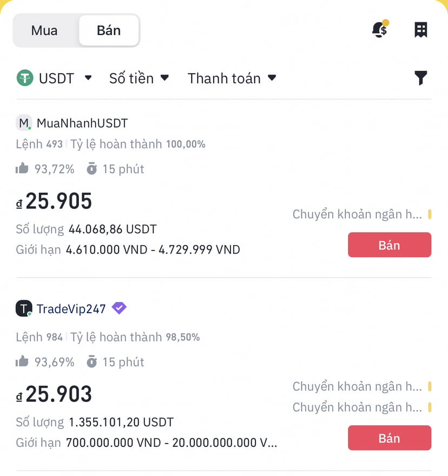Open the filter icon beside Thanh toán
Image resolution: width=448 pixels, height=476 pixels.
[421, 78]
